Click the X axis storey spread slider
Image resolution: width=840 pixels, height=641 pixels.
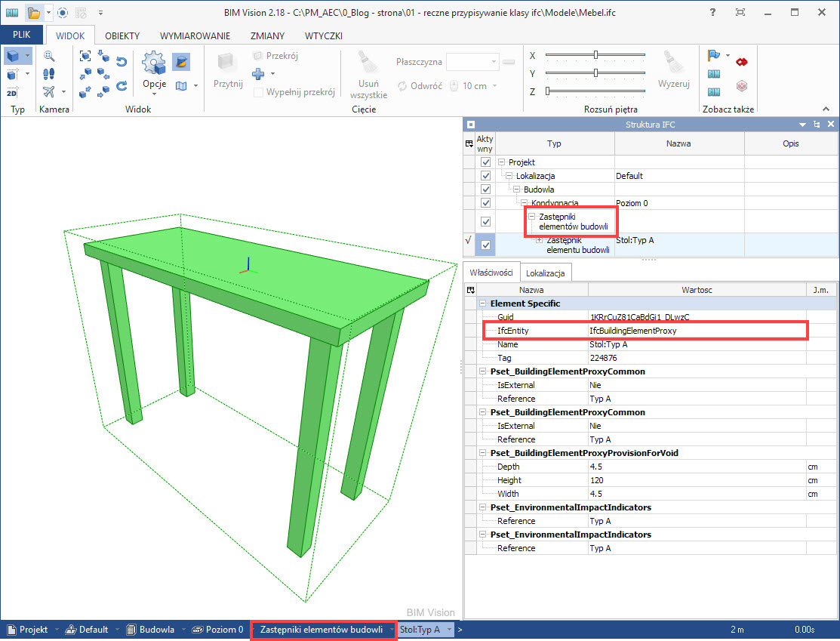click(595, 55)
